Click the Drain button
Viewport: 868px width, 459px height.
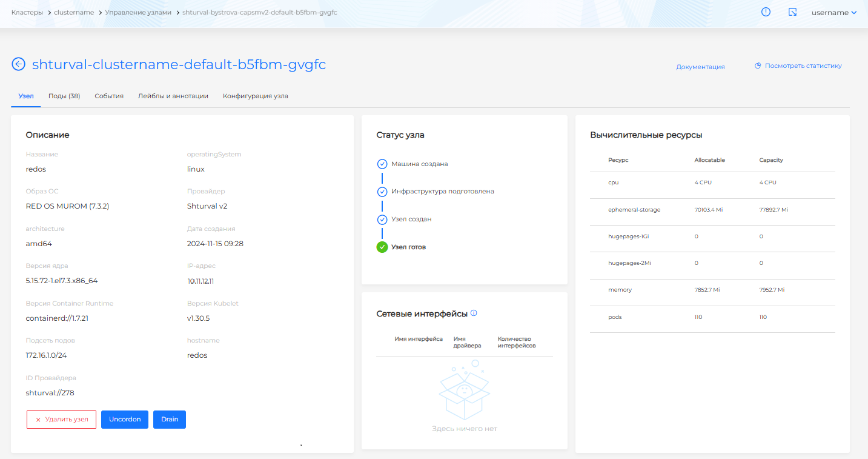pyautogui.click(x=170, y=420)
